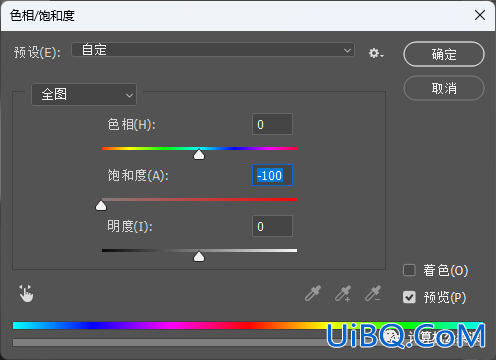496x360 pixels.
Task: Open the 预设(E) preset dropdown
Action: 213,50
